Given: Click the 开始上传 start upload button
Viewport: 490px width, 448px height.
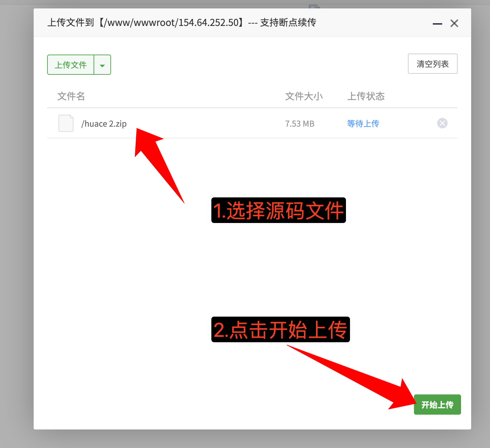Looking at the screenshot, I should pos(438,405).
